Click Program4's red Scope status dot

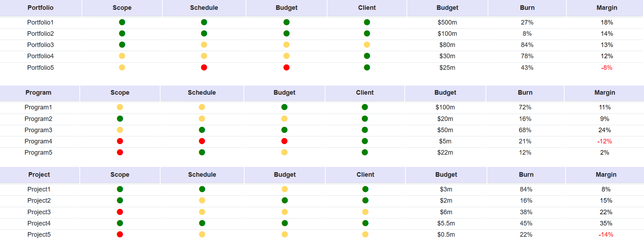(x=120, y=141)
